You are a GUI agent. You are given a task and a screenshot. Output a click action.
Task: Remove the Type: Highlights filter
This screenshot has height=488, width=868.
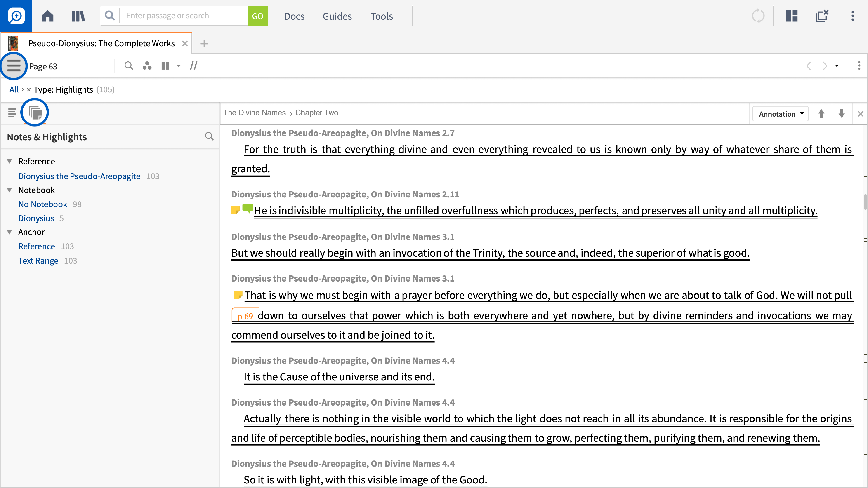(29, 90)
